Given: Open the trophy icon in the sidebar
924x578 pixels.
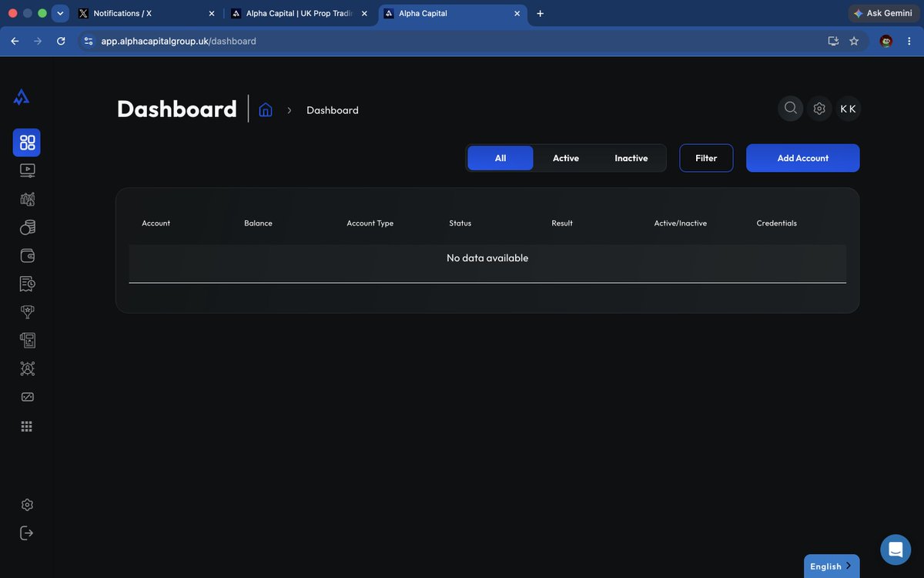Looking at the screenshot, I should pos(27,312).
